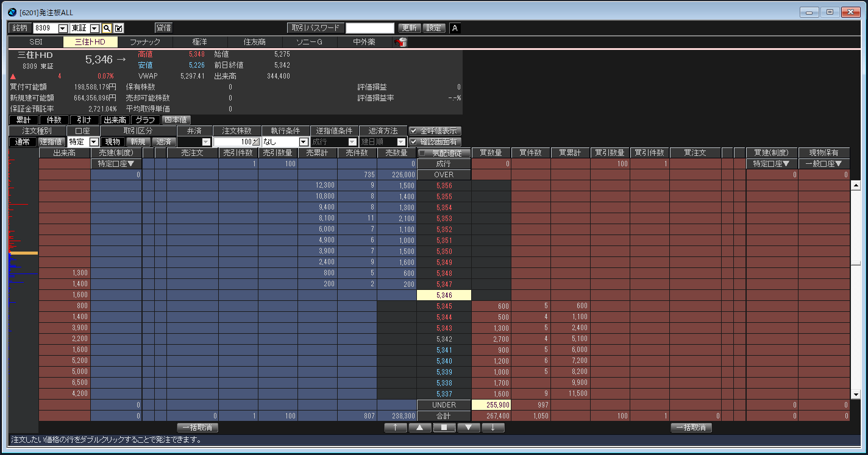Jump to bottom of price ladder (↓)
The width and height of the screenshot is (868, 455).
pyautogui.click(x=493, y=428)
